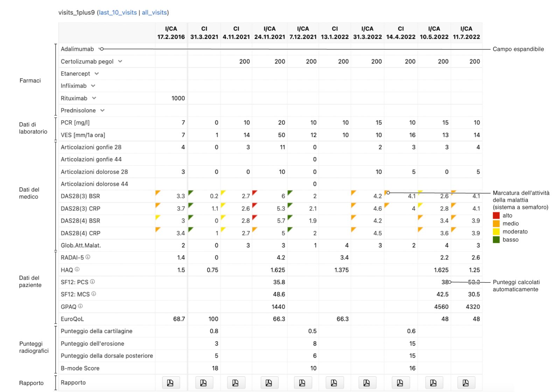Expand the Adalimumab row
Screen dimensions: 560x392
click(x=100, y=49)
